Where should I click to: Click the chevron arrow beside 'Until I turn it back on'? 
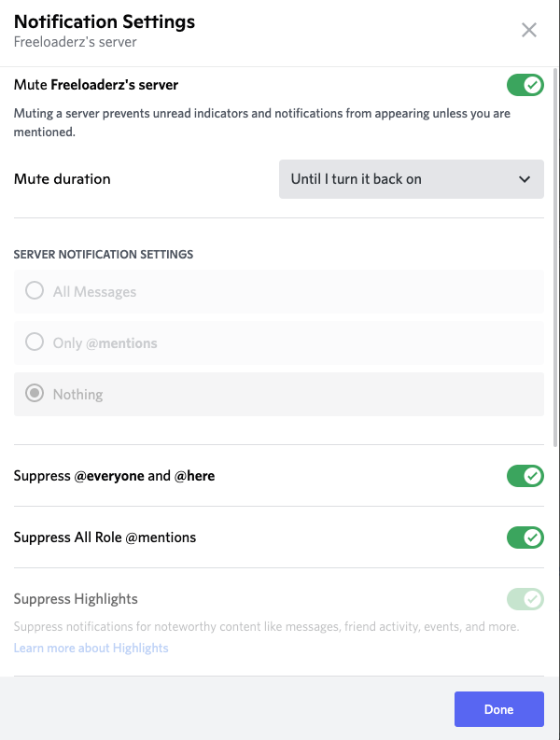[524, 179]
